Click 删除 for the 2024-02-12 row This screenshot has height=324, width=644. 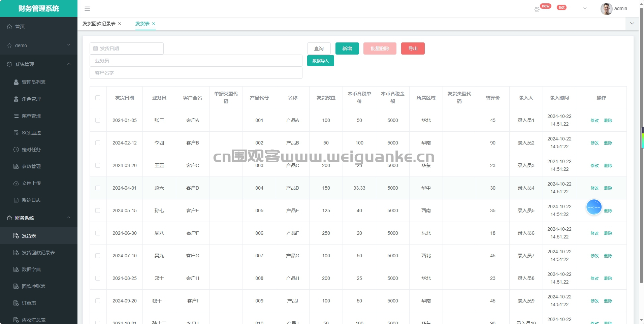pyautogui.click(x=608, y=143)
